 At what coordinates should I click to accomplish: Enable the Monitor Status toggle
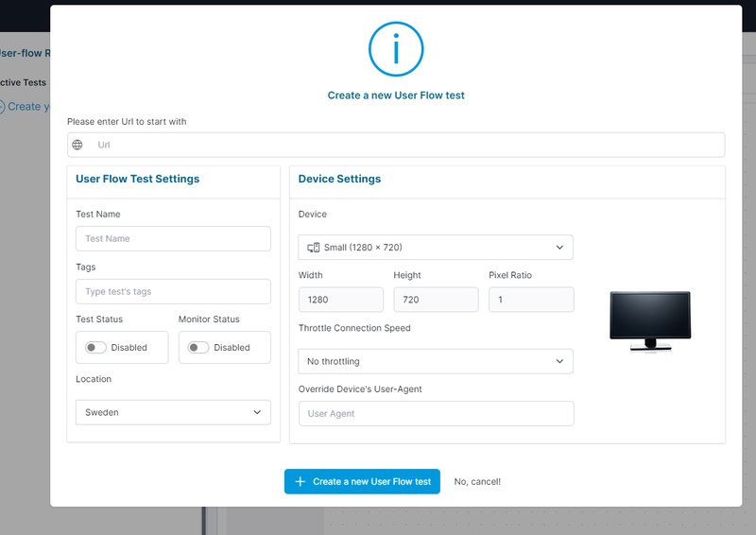click(x=198, y=347)
